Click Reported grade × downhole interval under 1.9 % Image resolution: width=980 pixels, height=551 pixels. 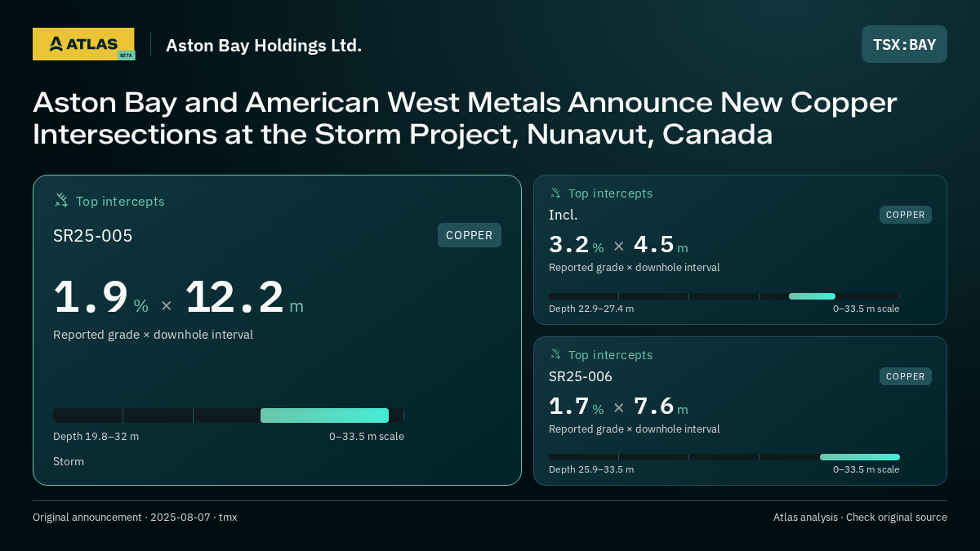point(153,335)
